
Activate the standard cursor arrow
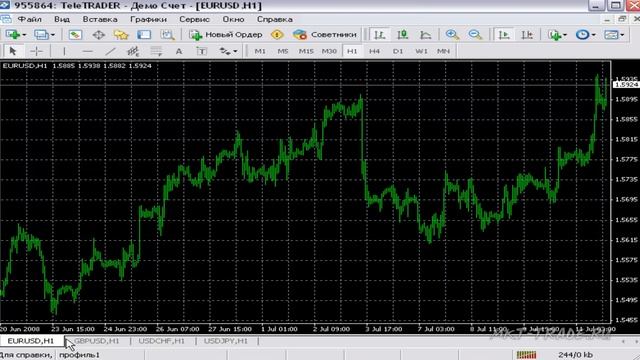coord(12,51)
